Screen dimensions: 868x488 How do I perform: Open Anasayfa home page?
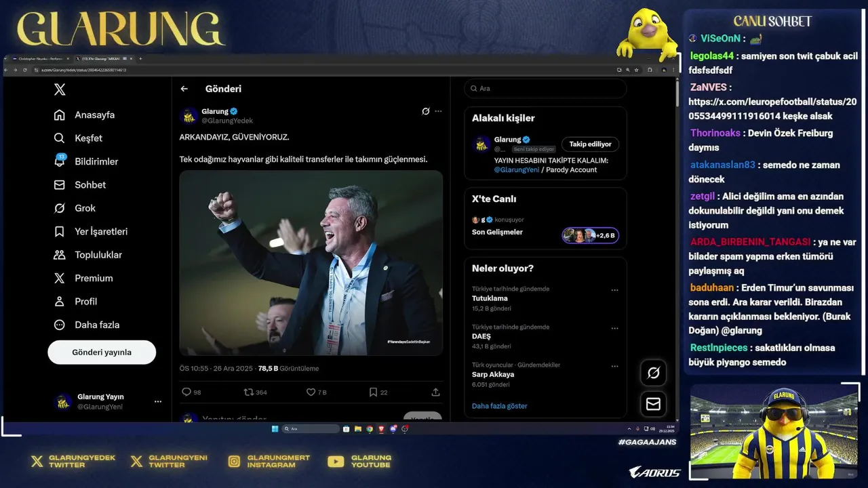pos(85,115)
